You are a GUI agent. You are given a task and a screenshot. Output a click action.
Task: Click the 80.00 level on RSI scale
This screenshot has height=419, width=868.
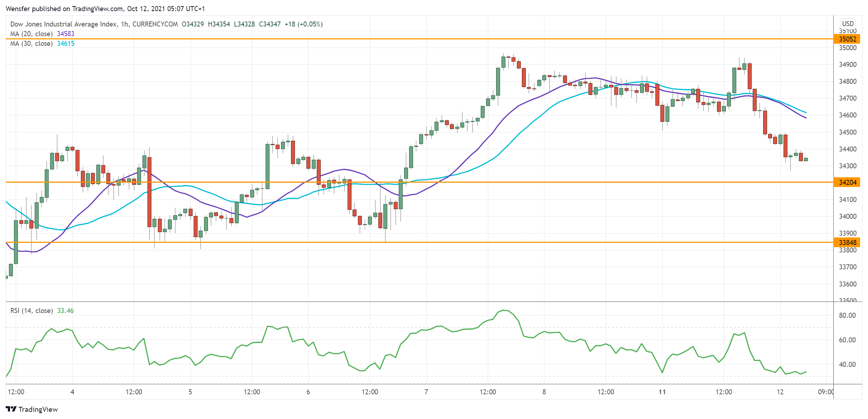[x=847, y=316]
